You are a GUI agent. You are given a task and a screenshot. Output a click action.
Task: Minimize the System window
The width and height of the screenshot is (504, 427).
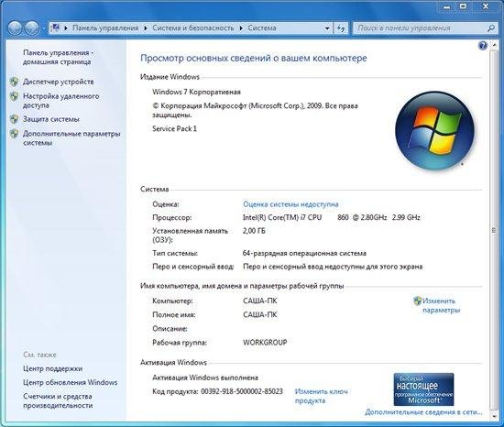pyautogui.click(x=446, y=6)
